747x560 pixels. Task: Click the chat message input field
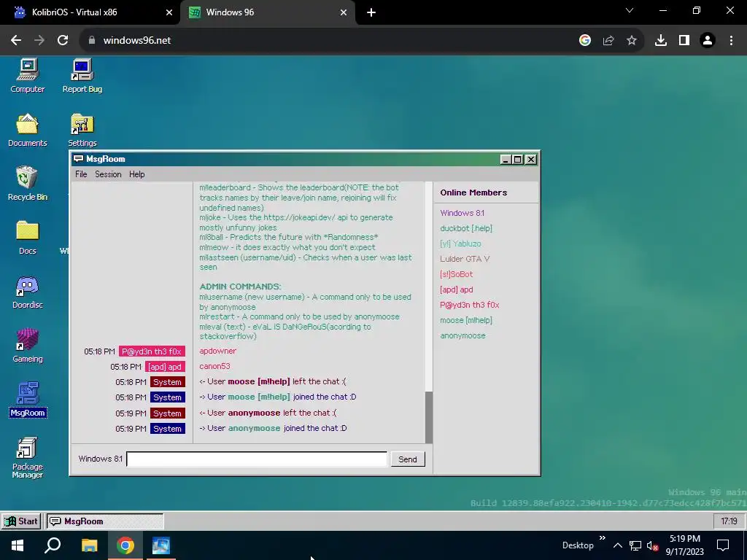(x=257, y=459)
